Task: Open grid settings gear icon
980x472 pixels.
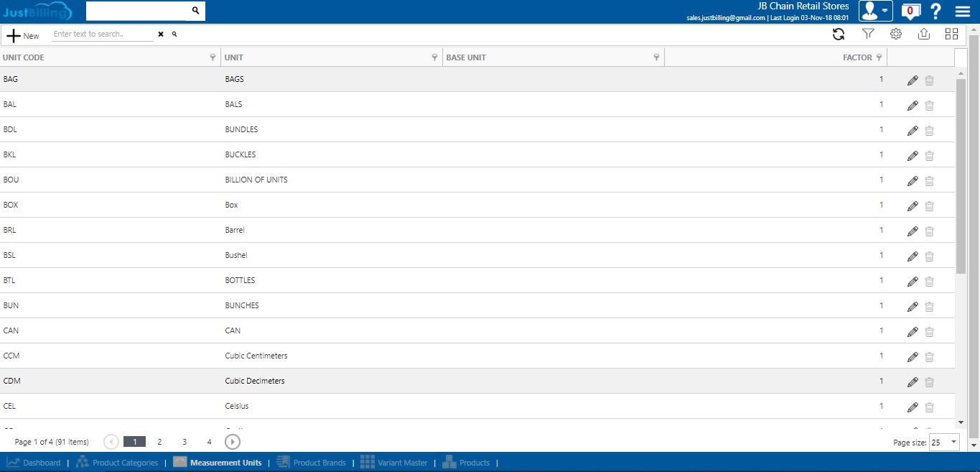Action: click(x=896, y=34)
